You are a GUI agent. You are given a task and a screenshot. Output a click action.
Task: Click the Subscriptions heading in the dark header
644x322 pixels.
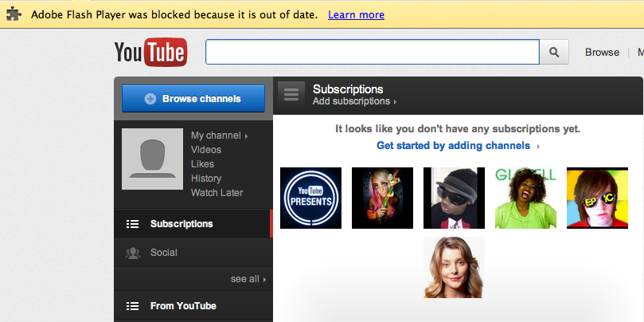coord(348,89)
